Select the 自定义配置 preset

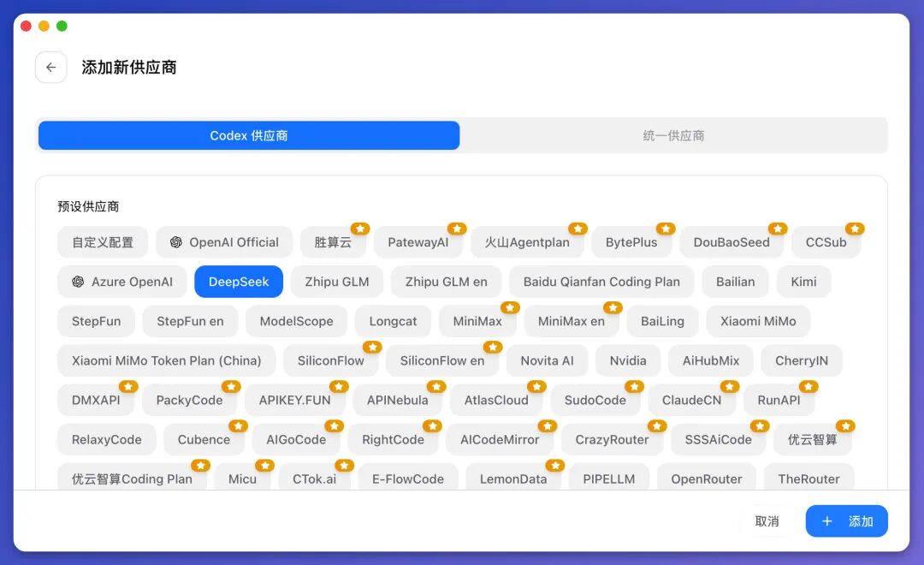pyautogui.click(x=103, y=242)
